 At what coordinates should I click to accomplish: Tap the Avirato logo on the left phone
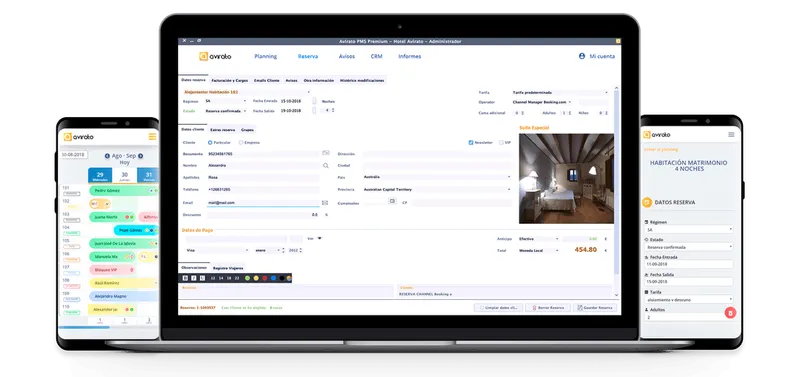pos(79,137)
